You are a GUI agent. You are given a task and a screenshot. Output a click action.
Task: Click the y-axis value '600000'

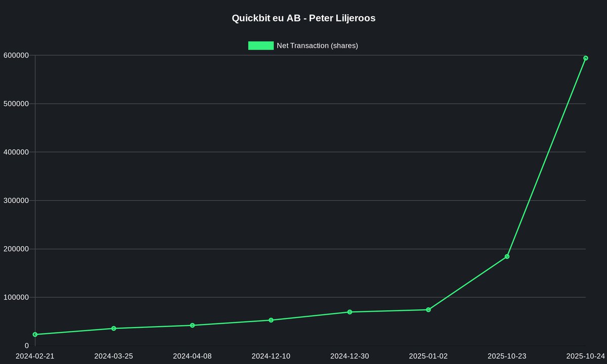click(16, 55)
